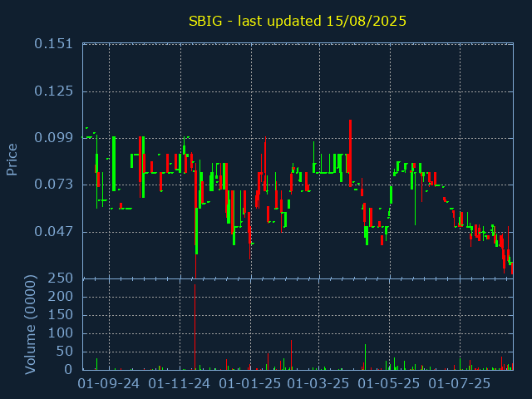The height and width of the screenshot is (399, 532).
Task: Click the 50 volume axis label
Action: pos(65,352)
